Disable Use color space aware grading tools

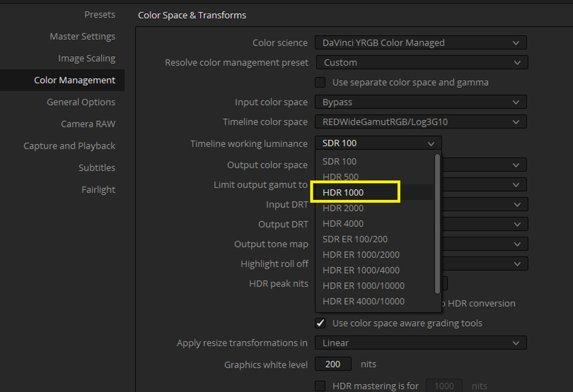(x=320, y=323)
